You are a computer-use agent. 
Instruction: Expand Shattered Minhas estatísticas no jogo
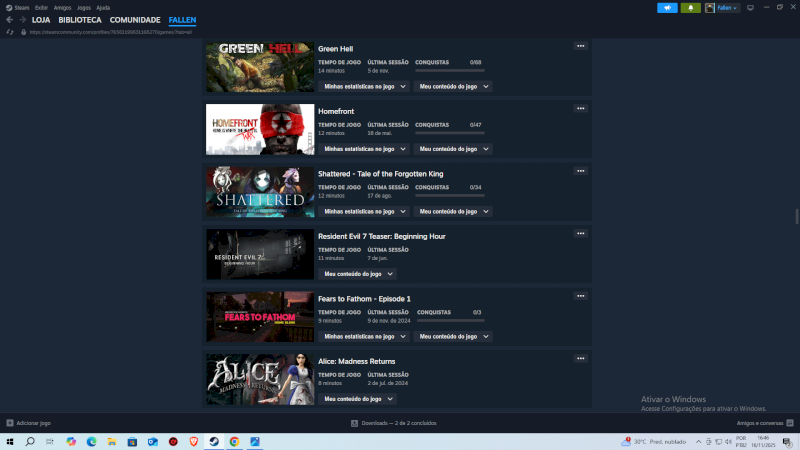pyautogui.click(x=364, y=212)
